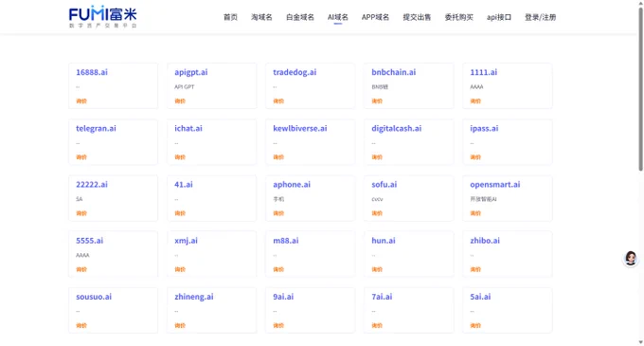Select the AI域名 menu item
Image resolution: width=644 pixels, height=346 pixels.
point(337,17)
